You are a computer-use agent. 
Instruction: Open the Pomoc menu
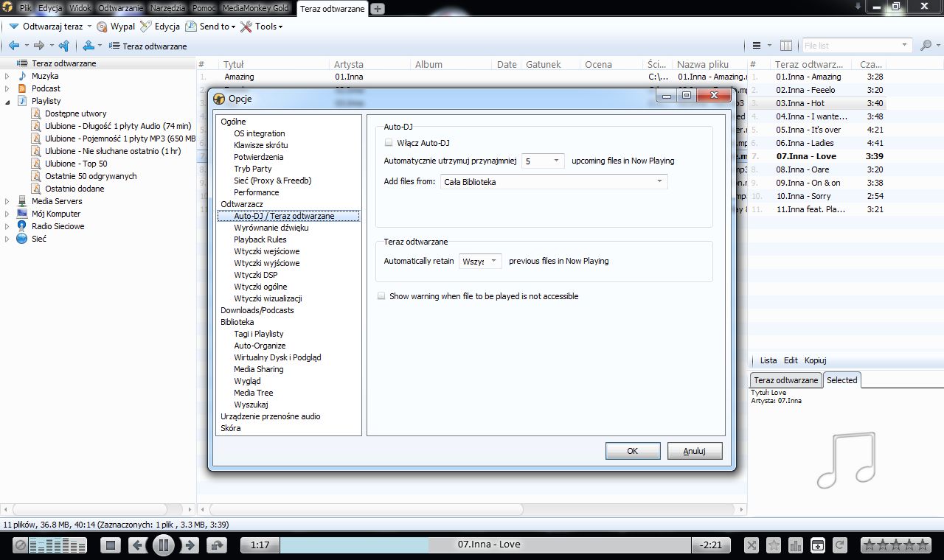click(x=204, y=8)
